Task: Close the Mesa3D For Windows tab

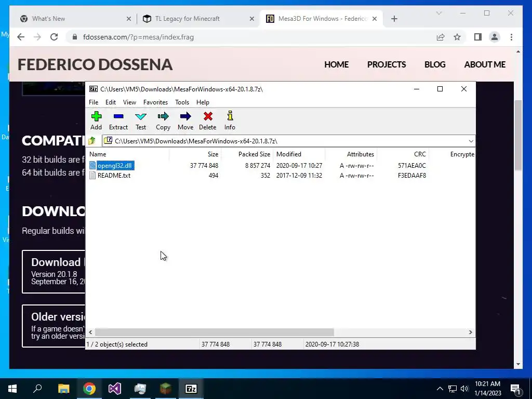Action: point(375,19)
